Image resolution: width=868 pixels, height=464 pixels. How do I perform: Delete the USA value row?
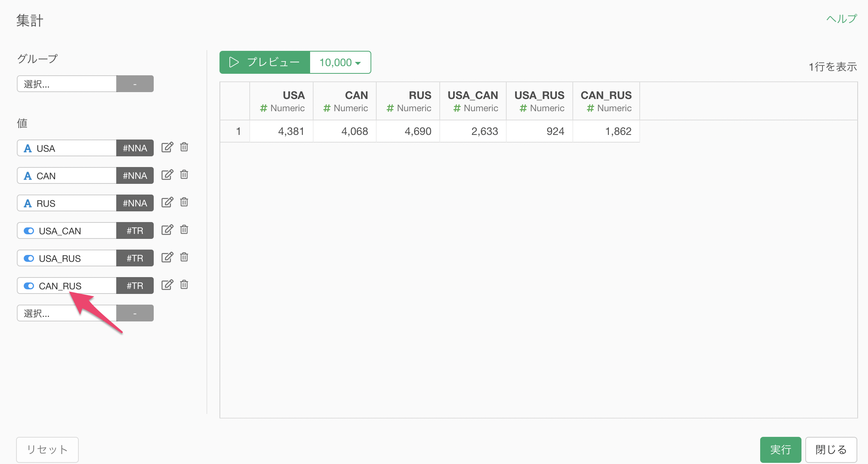pos(184,147)
